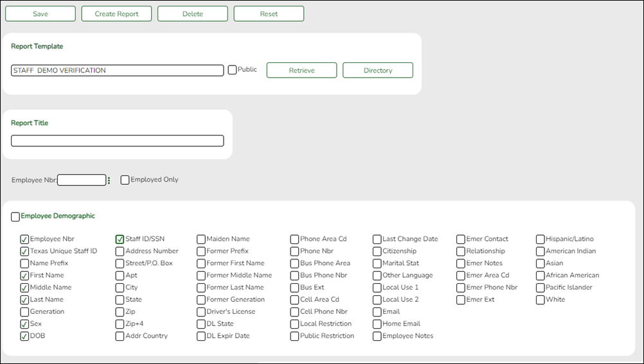Check the Home Email checkbox
This screenshot has height=364, width=644.
(x=377, y=324)
